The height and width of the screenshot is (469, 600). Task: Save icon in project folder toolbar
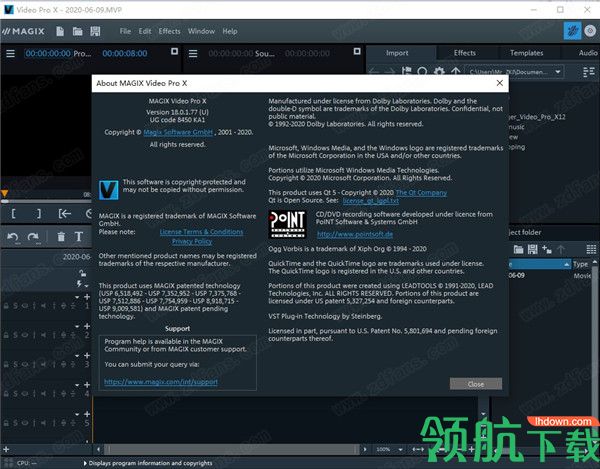[533, 250]
